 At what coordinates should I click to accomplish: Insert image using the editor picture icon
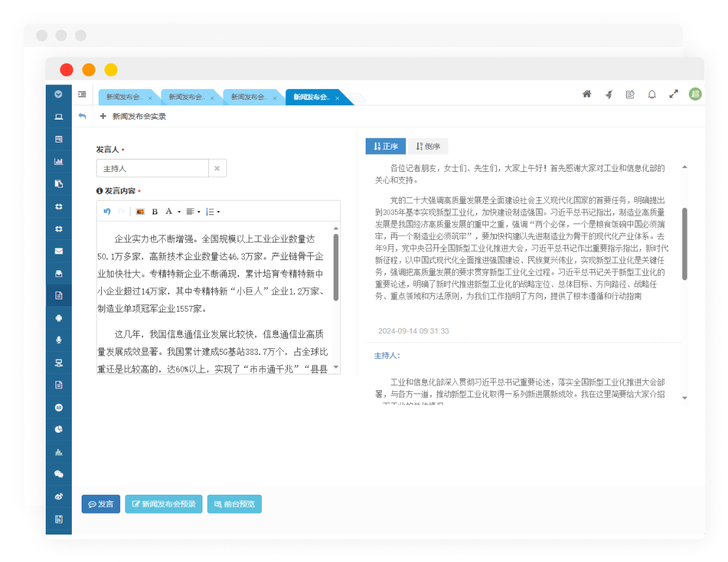(140, 212)
